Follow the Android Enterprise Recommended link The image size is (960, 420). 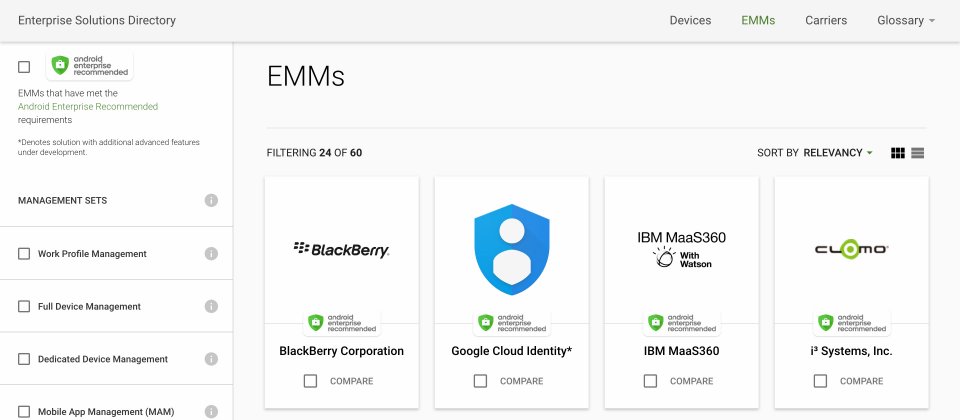[88, 107]
